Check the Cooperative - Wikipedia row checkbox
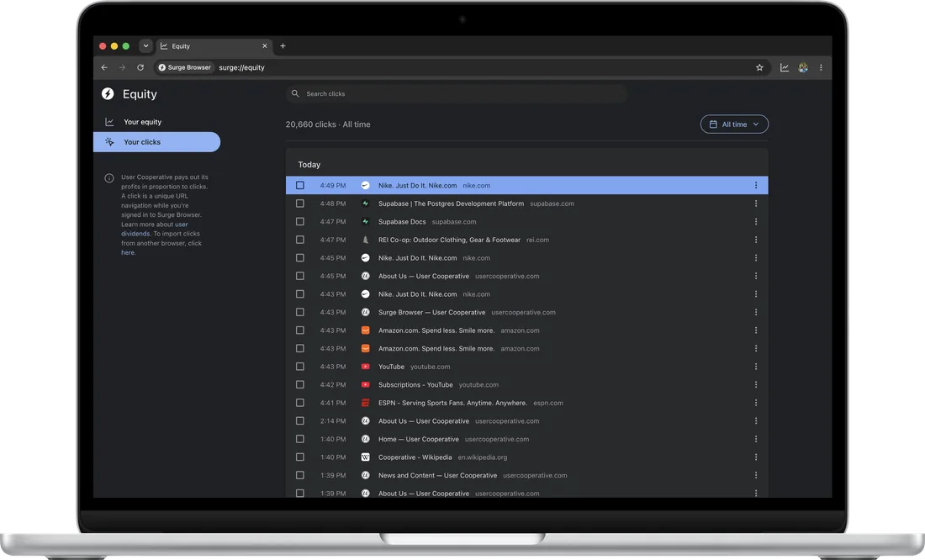Screen dimensions: 925x560 (299, 457)
